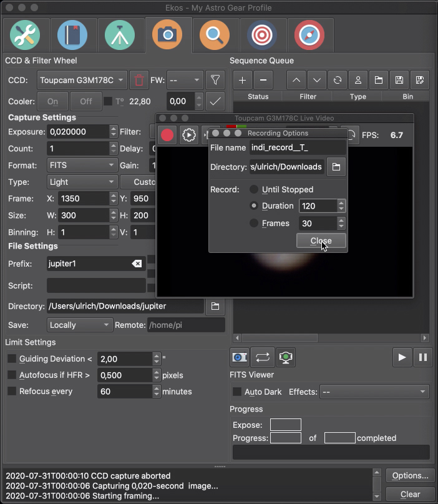Enable the Autofocus if HFR checkbox

pyautogui.click(x=12, y=375)
